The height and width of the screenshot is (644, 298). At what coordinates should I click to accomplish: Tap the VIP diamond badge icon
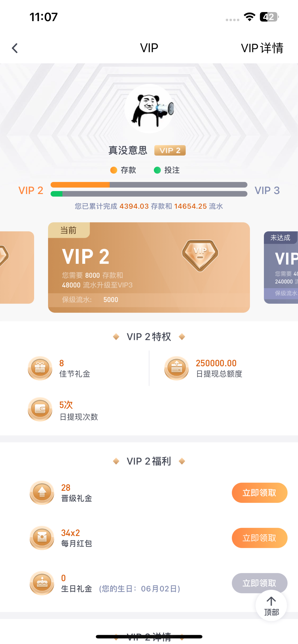click(x=200, y=255)
